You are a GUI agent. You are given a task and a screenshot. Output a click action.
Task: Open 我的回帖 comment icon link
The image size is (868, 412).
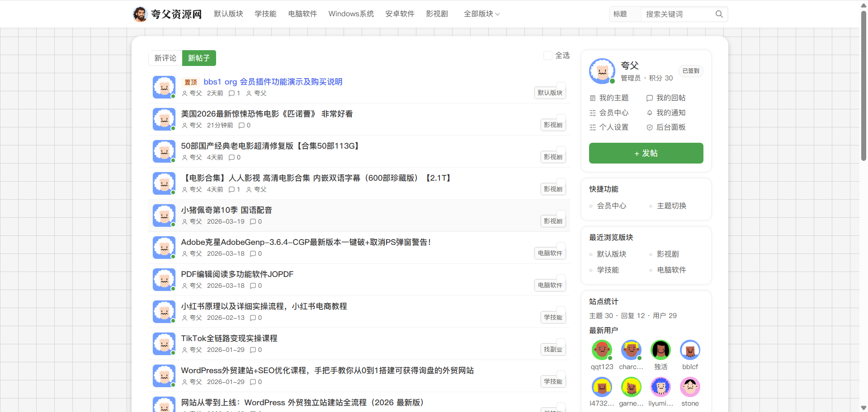pos(650,98)
